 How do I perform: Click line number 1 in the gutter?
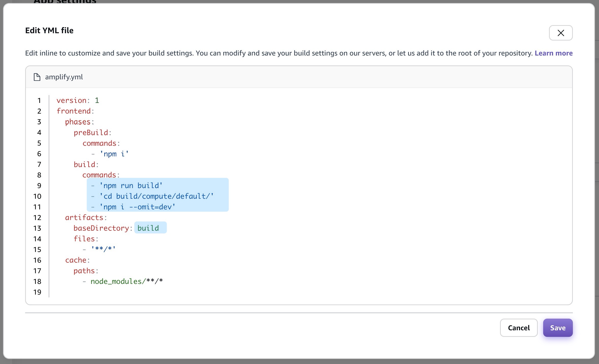click(x=39, y=100)
